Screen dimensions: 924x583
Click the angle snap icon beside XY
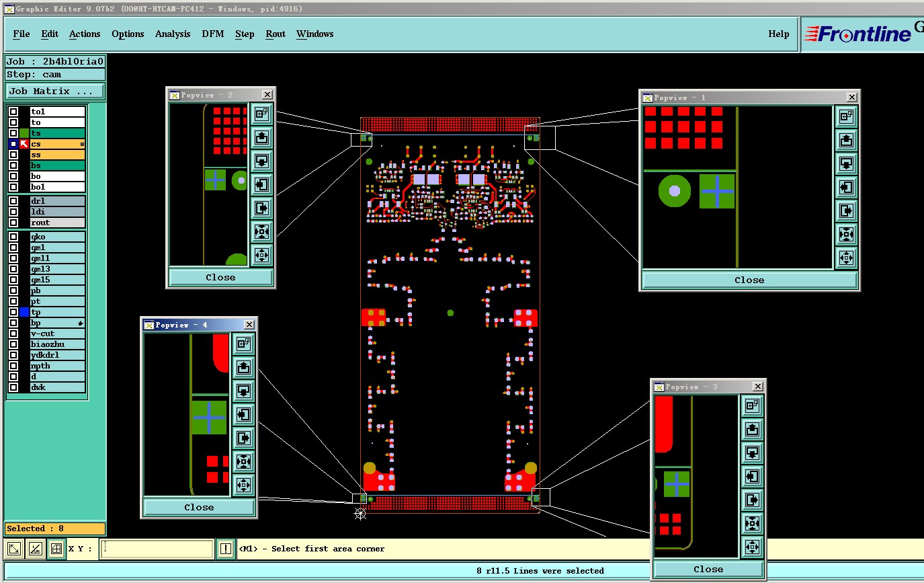pos(36,549)
